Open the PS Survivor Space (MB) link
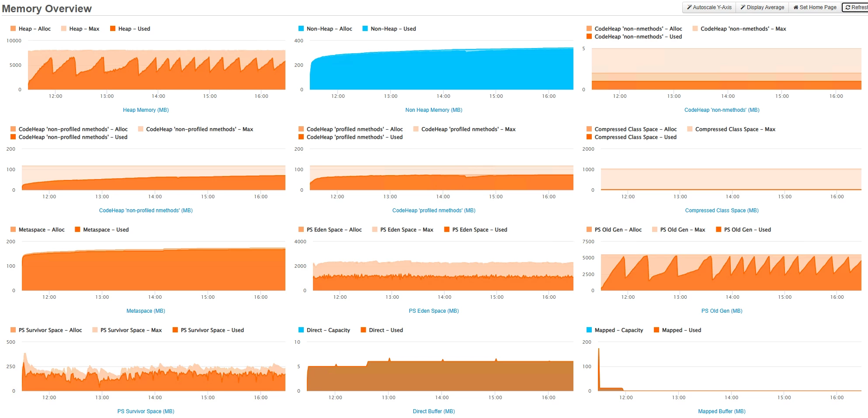Image resolution: width=868 pixels, height=418 pixels. point(146,411)
